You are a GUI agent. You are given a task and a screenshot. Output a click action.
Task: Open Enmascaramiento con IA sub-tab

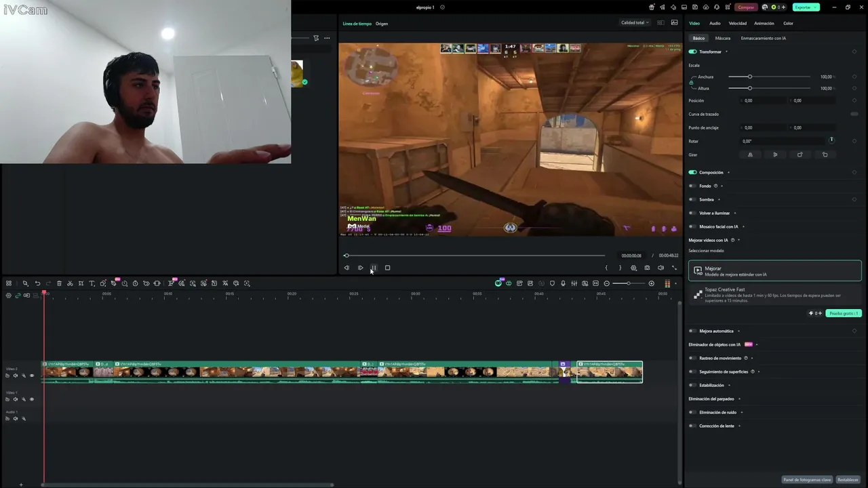[x=764, y=38]
